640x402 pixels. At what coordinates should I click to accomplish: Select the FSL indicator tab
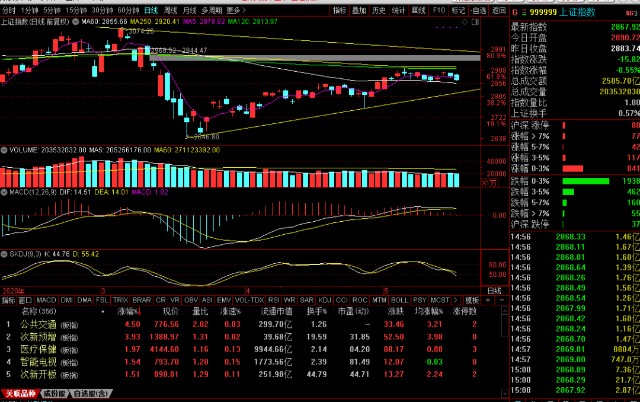[102, 300]
